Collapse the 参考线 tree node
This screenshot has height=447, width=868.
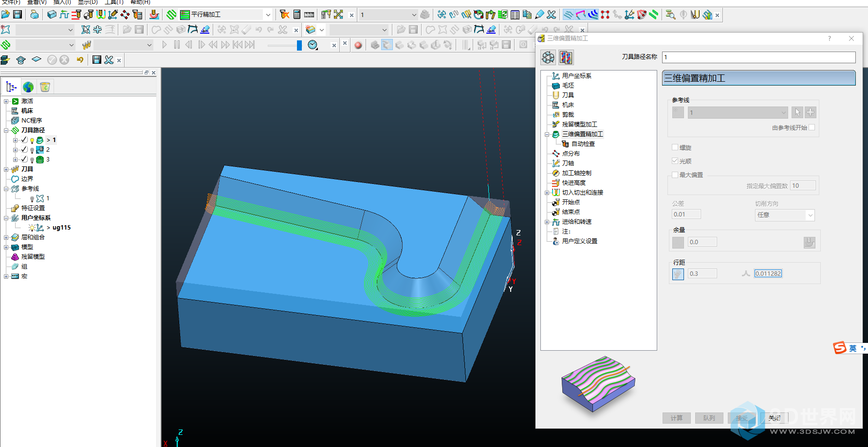[6, 189]
